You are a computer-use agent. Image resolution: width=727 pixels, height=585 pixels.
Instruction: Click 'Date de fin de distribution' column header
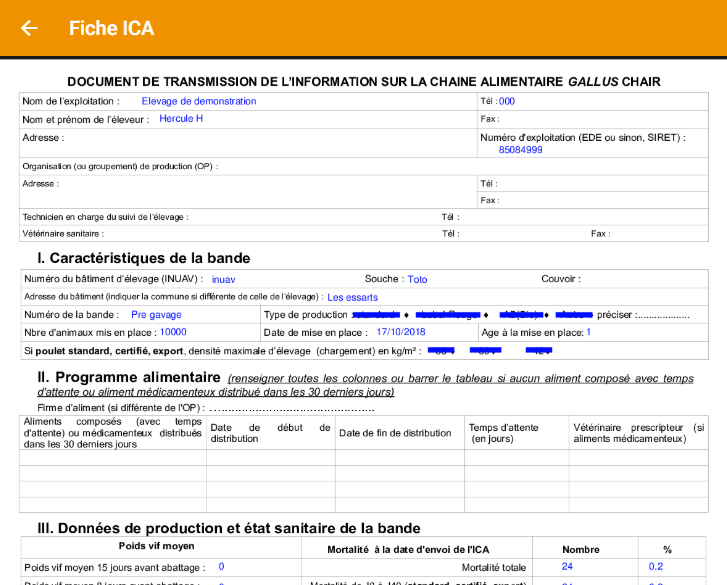tap(395, 433)
